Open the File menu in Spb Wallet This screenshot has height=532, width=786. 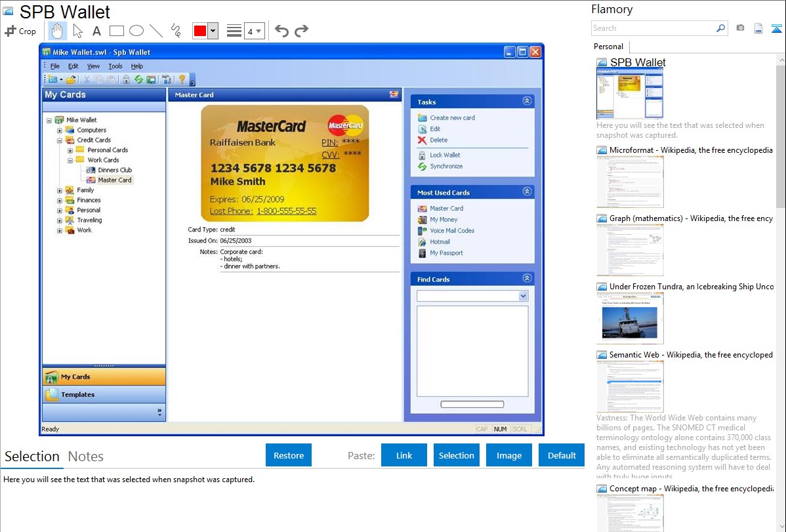click(x=54, y=66)
